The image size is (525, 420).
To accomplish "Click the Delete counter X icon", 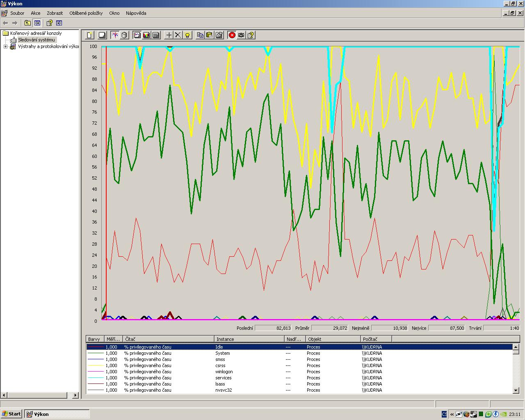I will [x=178, y=35].
